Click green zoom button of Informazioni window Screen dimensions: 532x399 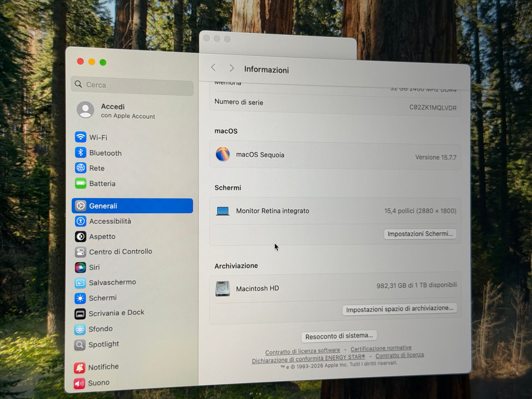pyautogui.click(x=103, y=63)
